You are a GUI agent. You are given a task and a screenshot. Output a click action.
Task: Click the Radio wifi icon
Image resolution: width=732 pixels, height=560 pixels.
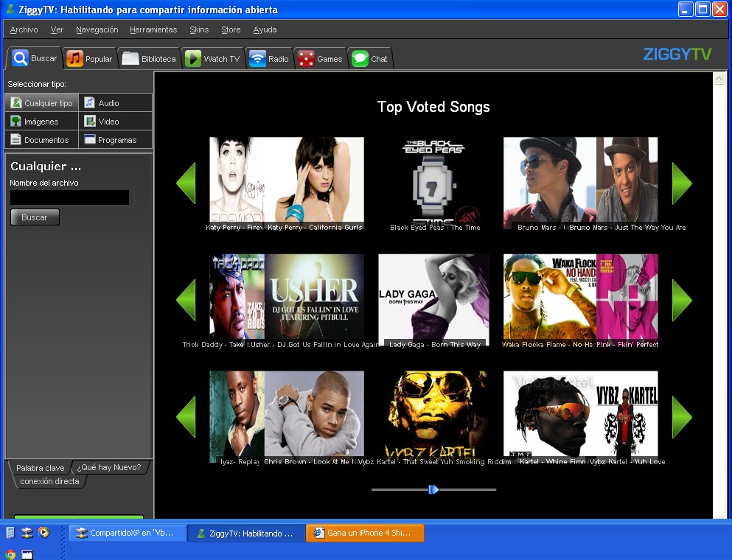[x=257, y=59]
